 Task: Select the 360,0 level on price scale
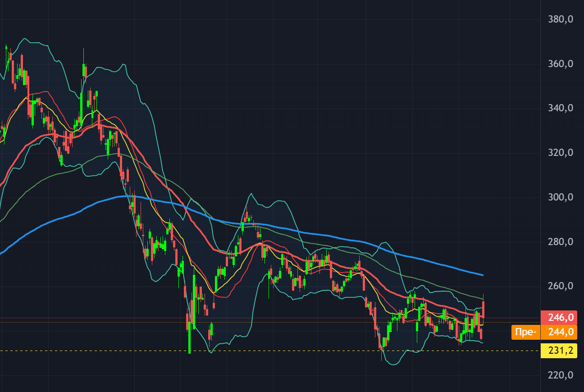tap(561, 64)
